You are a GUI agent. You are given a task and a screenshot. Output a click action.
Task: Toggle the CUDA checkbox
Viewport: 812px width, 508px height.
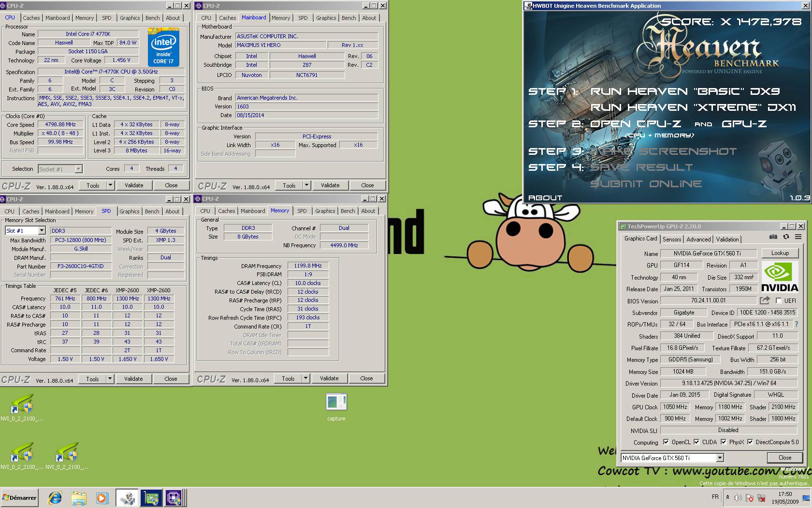click(x=696, y=442)
